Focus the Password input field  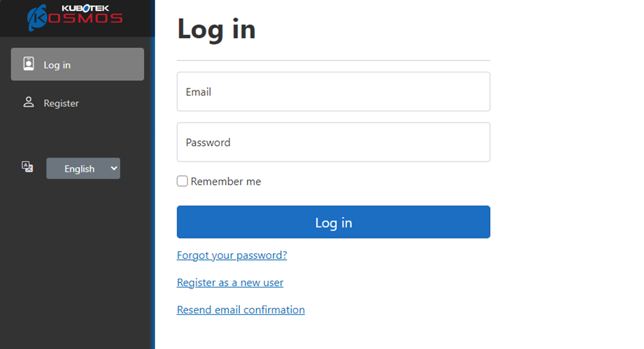333,142
